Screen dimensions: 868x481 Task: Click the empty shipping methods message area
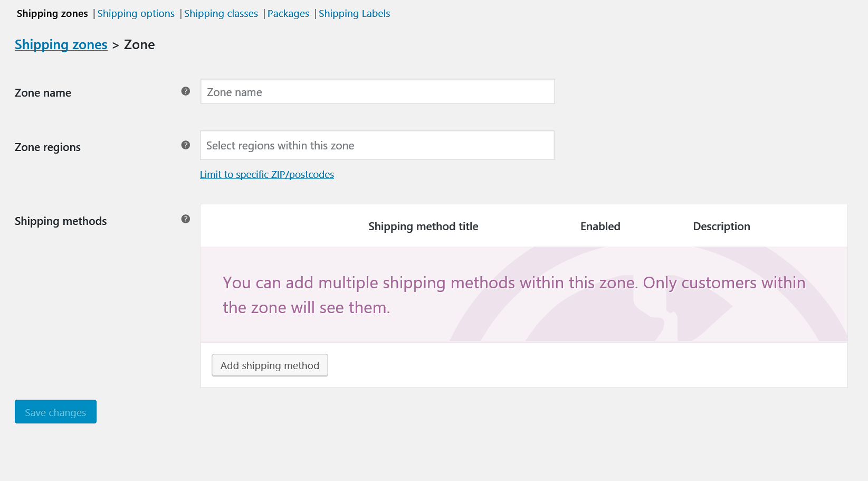tap(524, 295)
